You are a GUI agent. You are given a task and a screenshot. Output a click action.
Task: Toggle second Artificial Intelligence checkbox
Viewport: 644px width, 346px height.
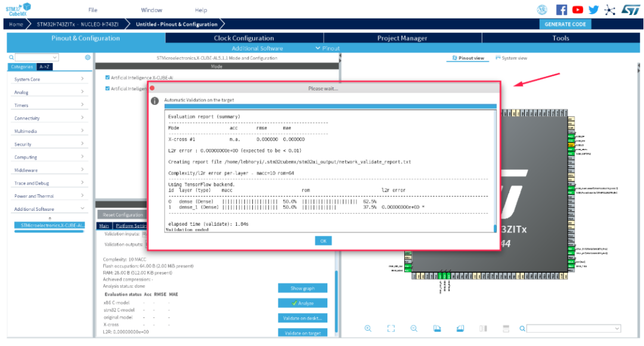coord(107,89)
